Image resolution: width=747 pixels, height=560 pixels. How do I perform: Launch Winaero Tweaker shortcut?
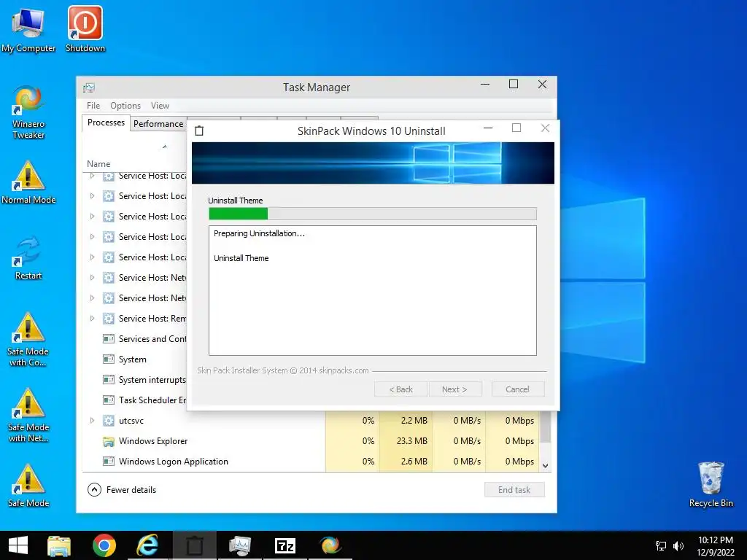coord(28,112)
